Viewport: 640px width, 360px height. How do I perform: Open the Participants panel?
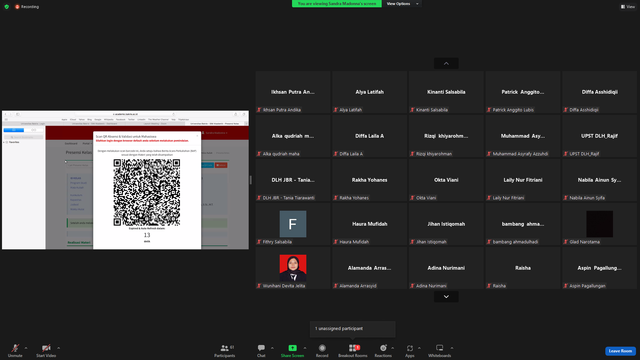225,350
